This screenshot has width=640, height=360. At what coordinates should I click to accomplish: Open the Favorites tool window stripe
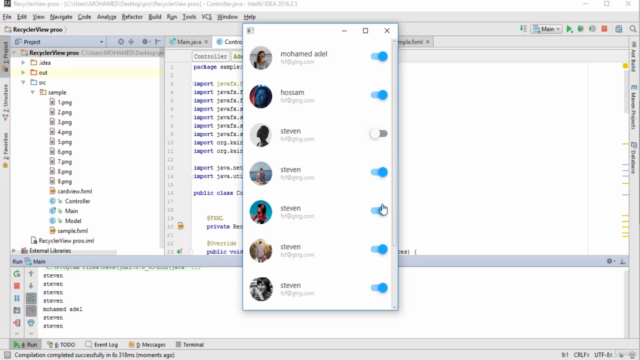tap(5, 150)
